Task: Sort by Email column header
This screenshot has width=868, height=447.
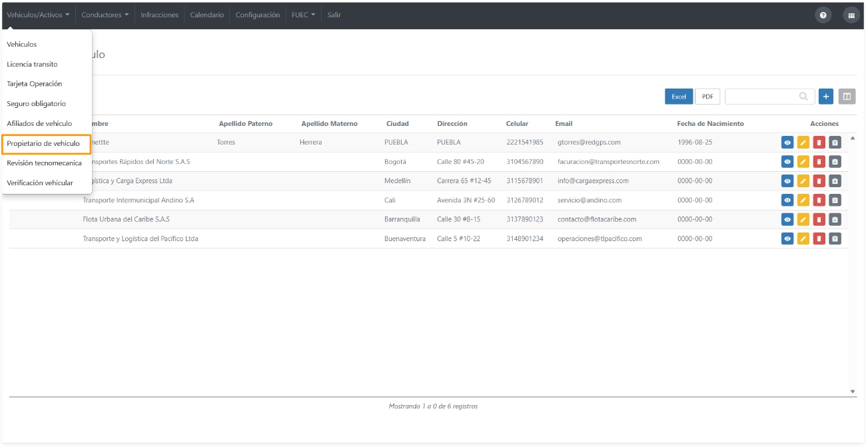Action: (x=564, y=124)
